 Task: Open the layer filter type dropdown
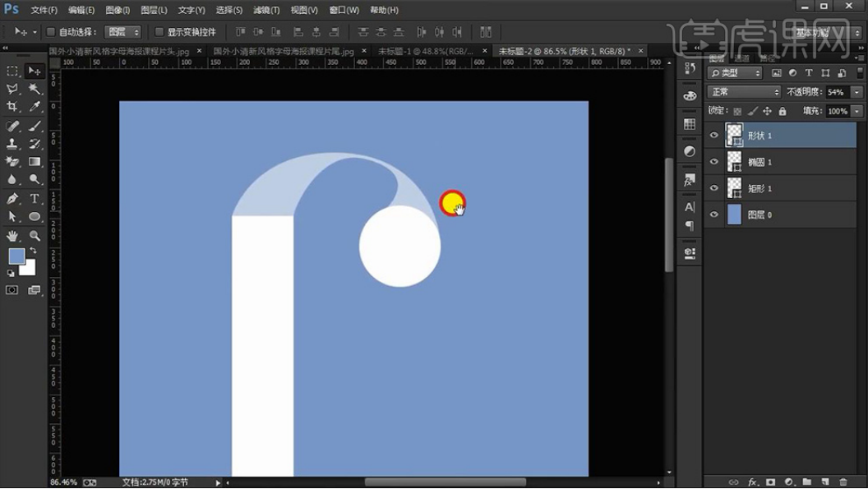click(x=735, y=73)
